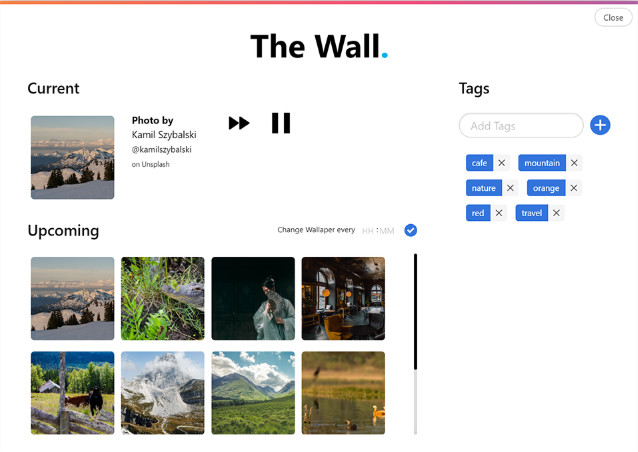Skip to next wallpaper with fast-forward icon
The height and width of the screenshot is (452, 638).
click(239, 123)
